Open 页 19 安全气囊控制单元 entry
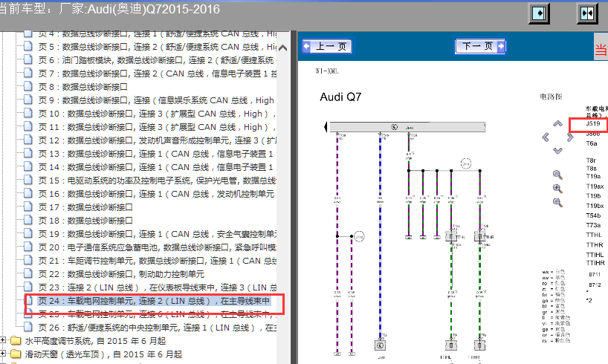The height and width of the screenshot is (364, 608). pos(157,234)
